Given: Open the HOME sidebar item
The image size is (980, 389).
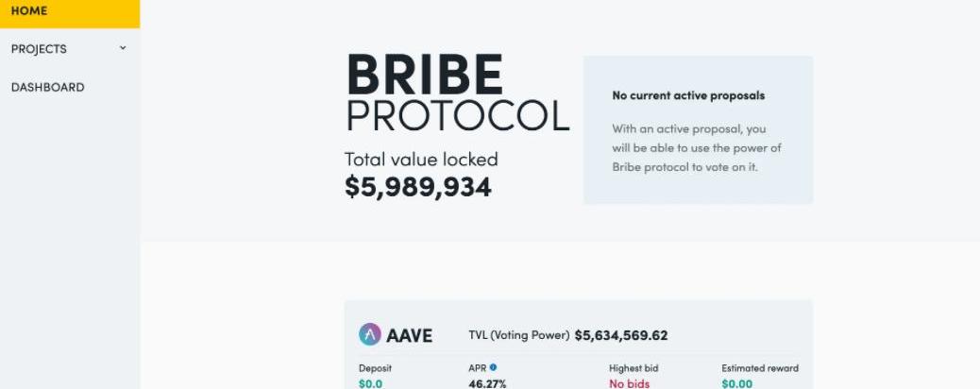Looking at the screenshot, I should coord(29,11).
